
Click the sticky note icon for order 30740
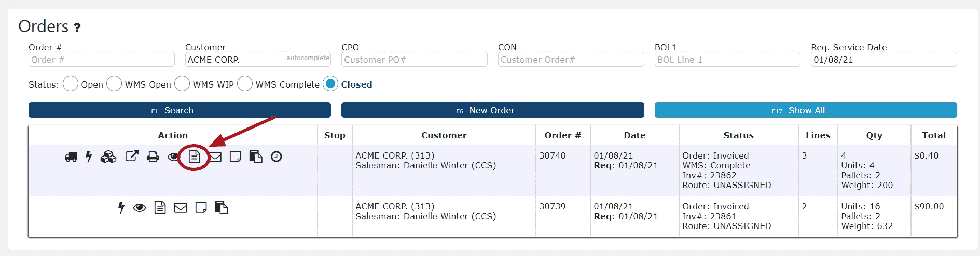click(236, 157)
